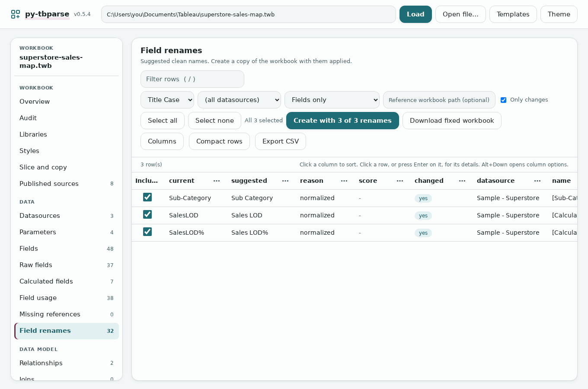
Task: Open Calculated fields in sidebar
Action: [67, 281]
